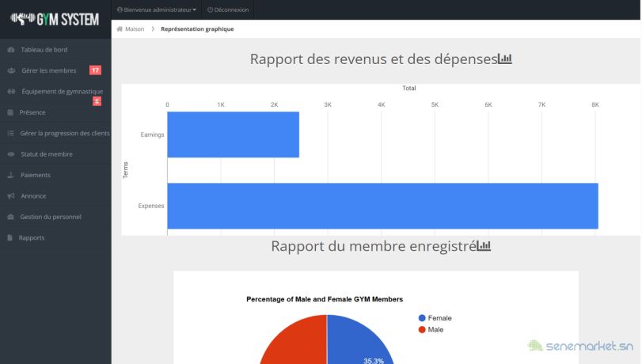Open Présence menu item
This screenshot has height=364, width=642.
pos(55,112)
